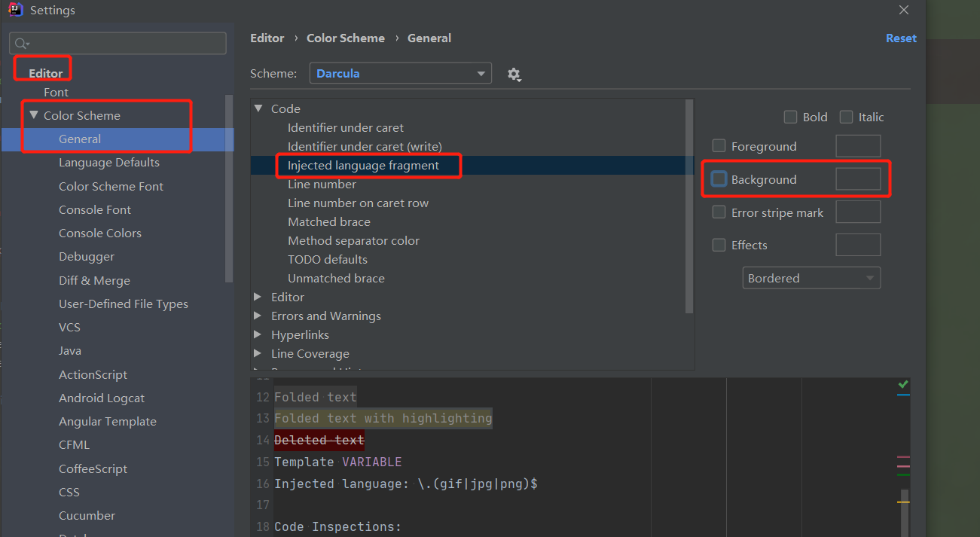980x537 pixels.
Task: Select TODO defaults item
Action: [x=328, y=259]
